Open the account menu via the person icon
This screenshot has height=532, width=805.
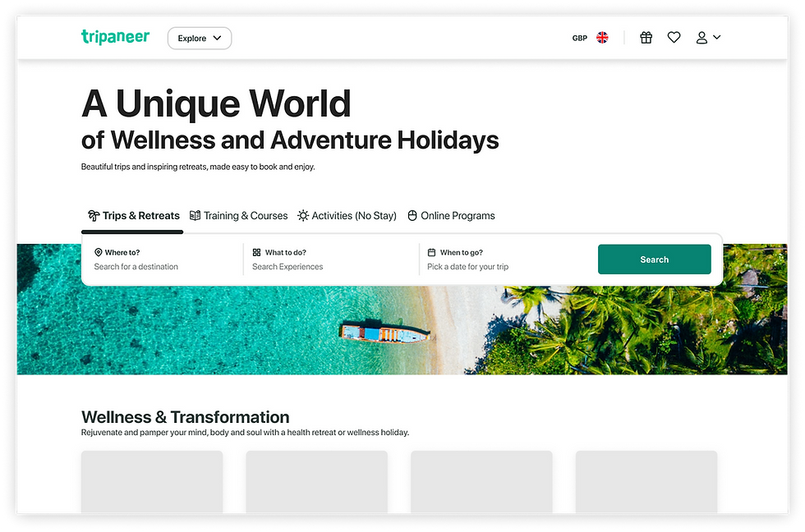click(x=702, y=37)
